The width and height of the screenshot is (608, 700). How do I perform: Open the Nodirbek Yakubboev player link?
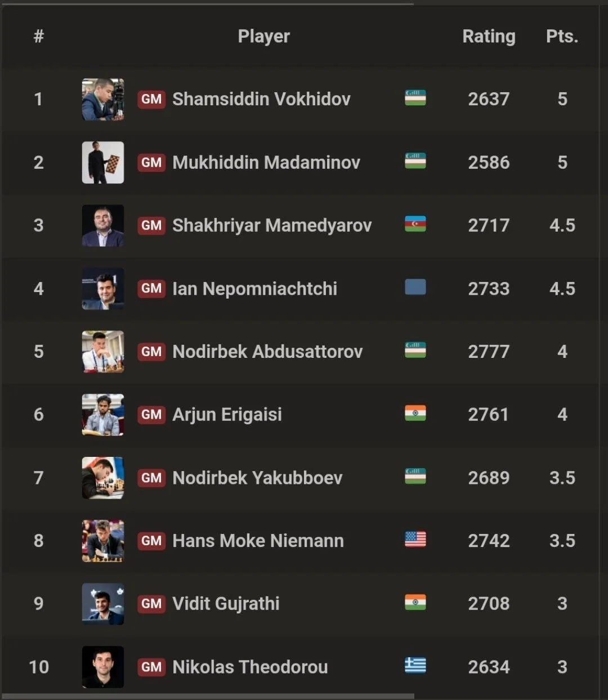coord(257,478)
